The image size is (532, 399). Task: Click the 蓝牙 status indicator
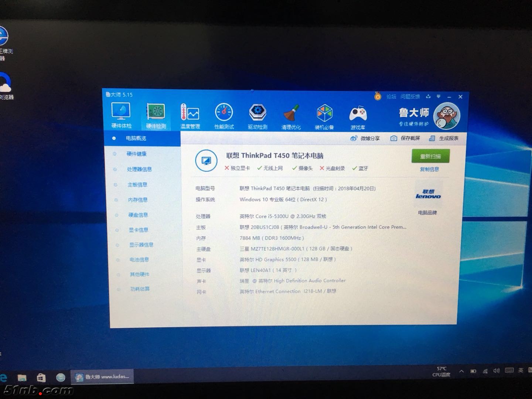click(x=360, y=168)
